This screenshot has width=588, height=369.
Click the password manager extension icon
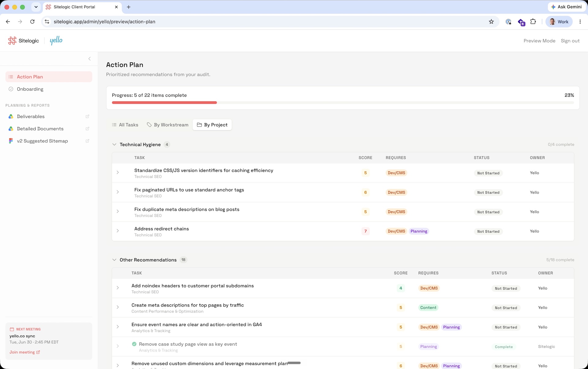508,21
